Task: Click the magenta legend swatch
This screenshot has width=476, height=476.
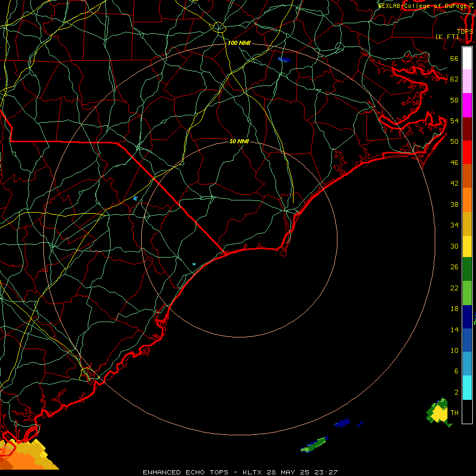Action: (467, 105)
